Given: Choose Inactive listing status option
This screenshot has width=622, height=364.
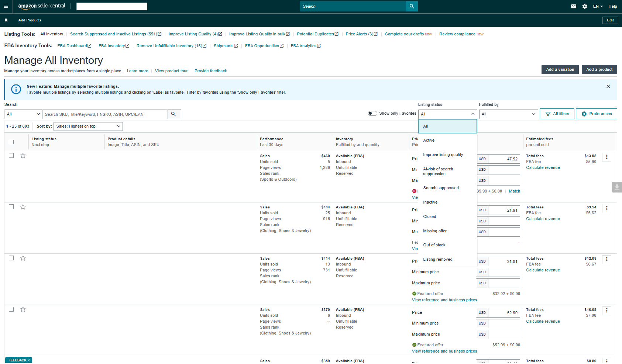Looking at the screenshot, I should point(448,202).
